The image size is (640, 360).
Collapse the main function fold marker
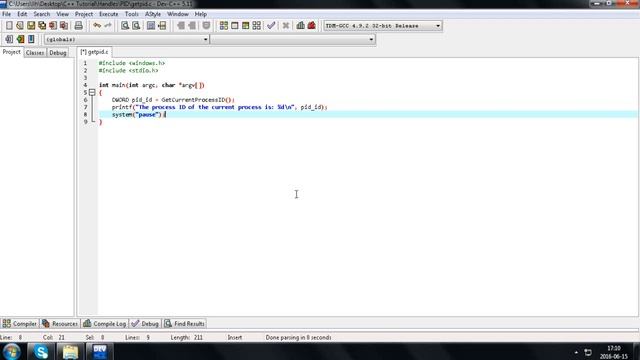click(x=92, y=93)
